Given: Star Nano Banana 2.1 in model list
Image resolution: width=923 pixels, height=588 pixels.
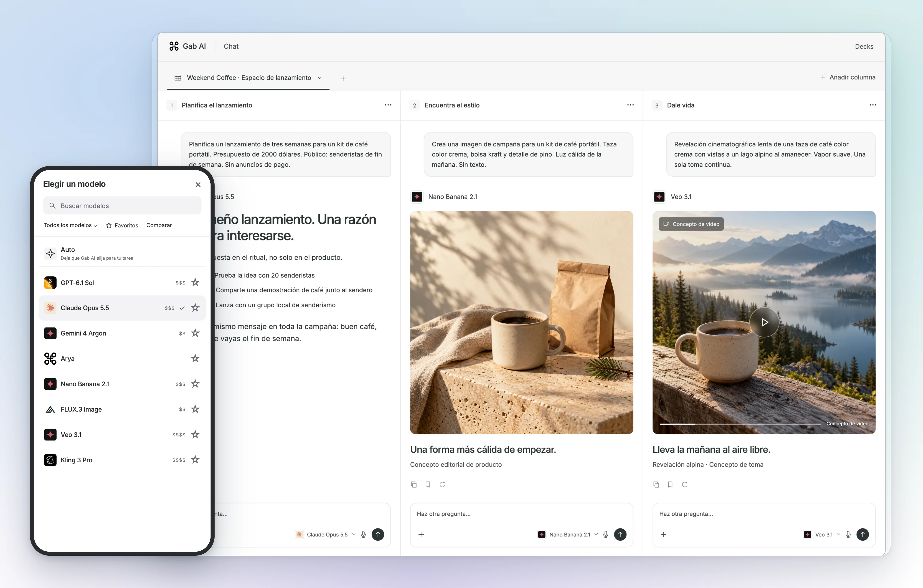Looking at the screenshot, I should 195,383.
